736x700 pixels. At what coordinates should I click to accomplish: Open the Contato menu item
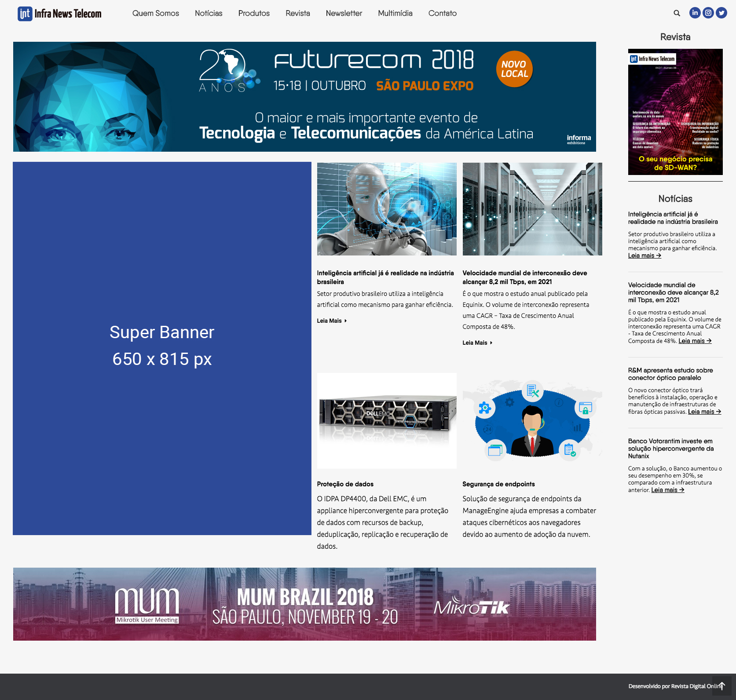pyautogui.click(x=443, y=13)
